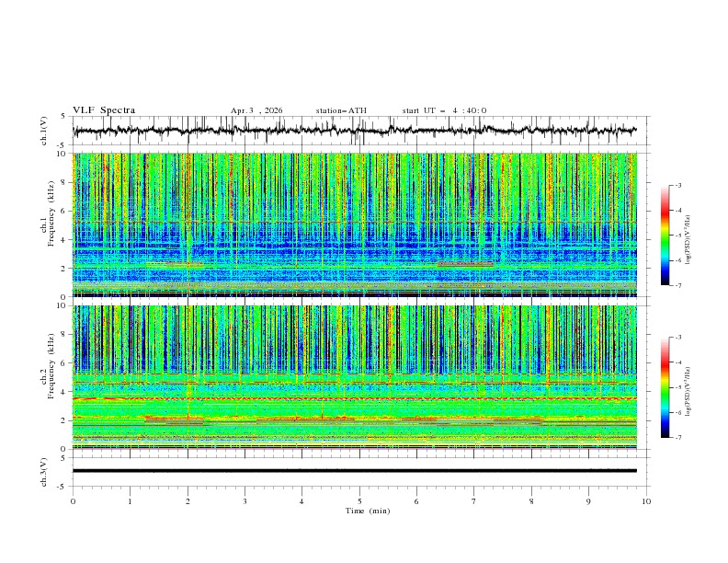Click the "ch.1(V)" waveform axis label
The height and width of the screenshot is (563, 728).
[x=44, y=131]
